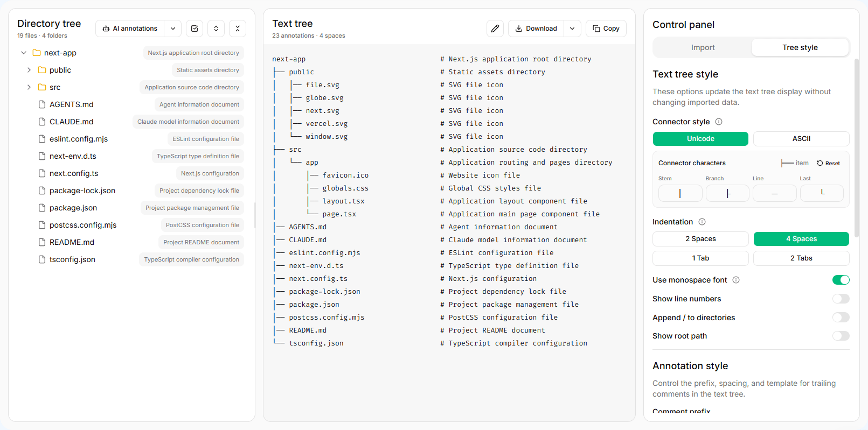Click the Branch connector character field

click(727, 193)
